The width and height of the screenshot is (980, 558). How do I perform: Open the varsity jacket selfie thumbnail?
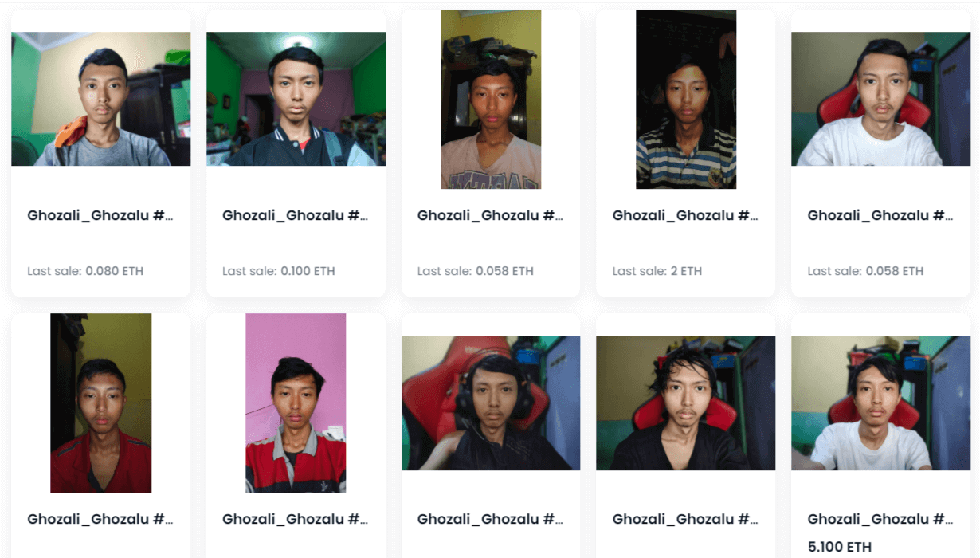click(296, 99)
